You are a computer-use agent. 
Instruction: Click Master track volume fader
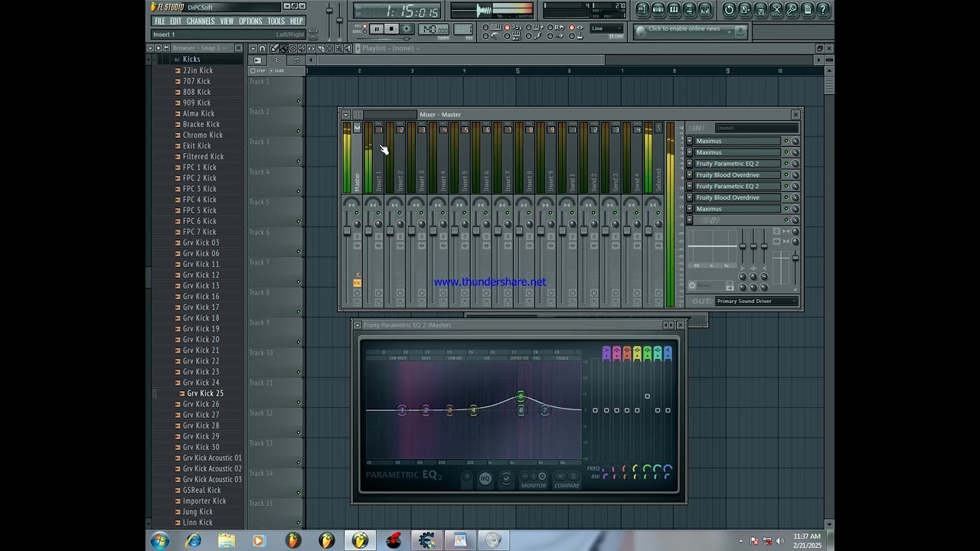pos(347,232)
